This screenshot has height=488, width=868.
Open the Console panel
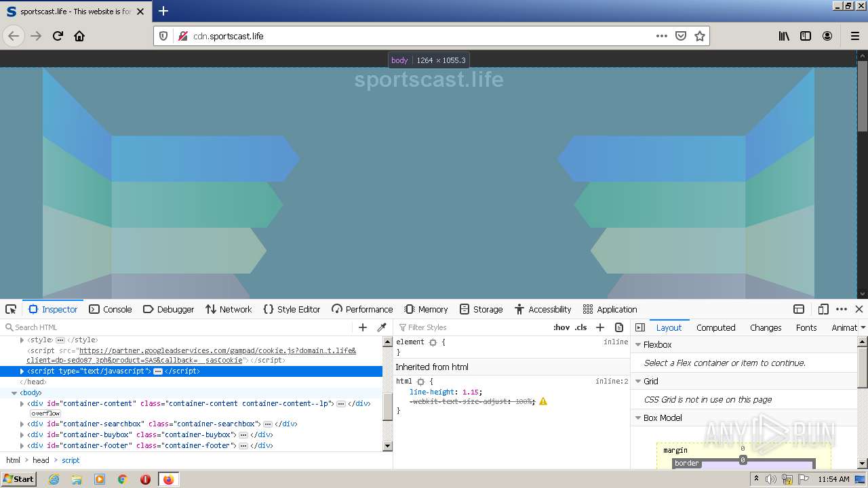pos(111,309)
